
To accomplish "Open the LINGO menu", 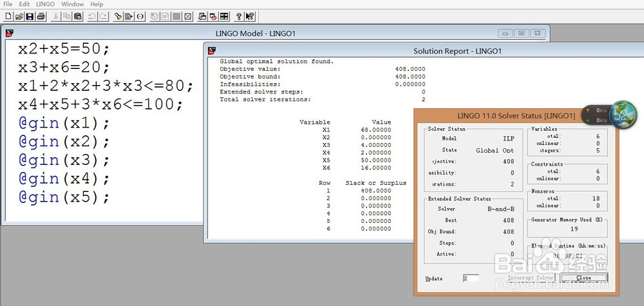I will point(45,4).
